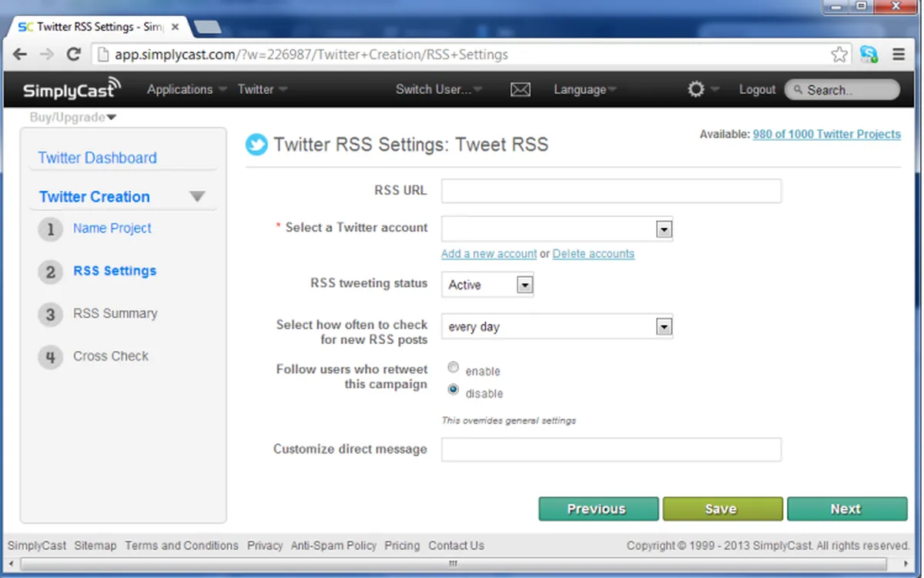
Task: Click the Save button
Action: [x=722, y=509]
